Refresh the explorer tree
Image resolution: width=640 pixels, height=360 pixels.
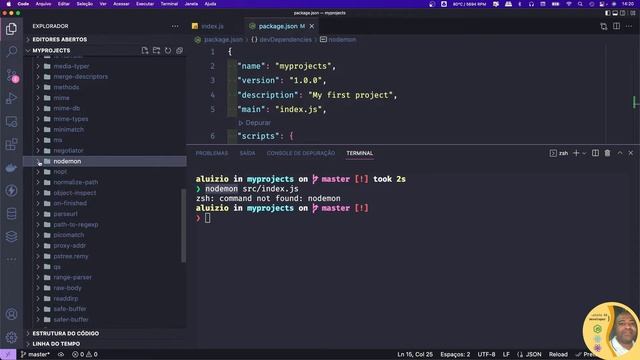pos(168,51)
